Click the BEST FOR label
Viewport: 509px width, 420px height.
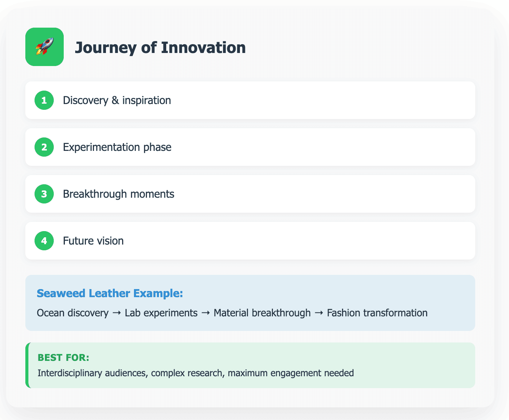[63, 357]
